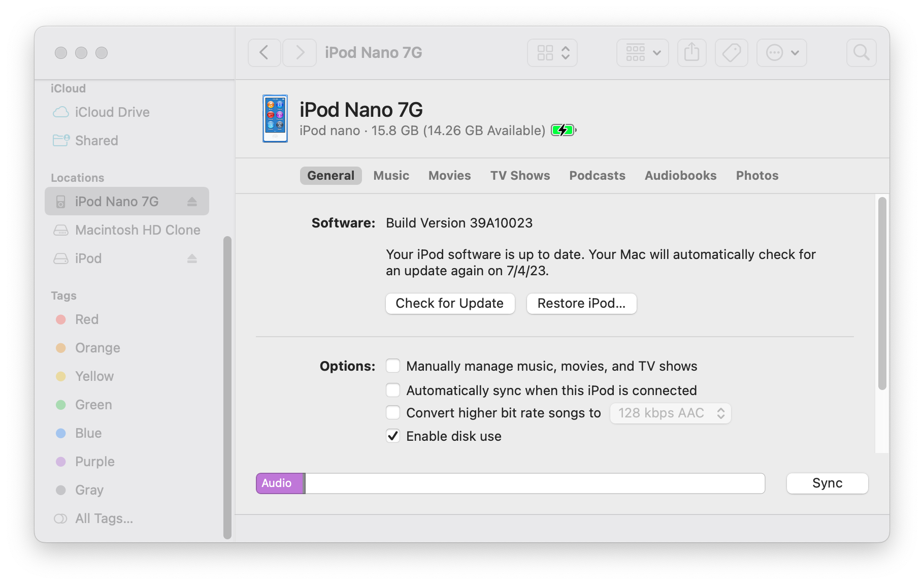Open the search magnifier icon

(861, 52)
